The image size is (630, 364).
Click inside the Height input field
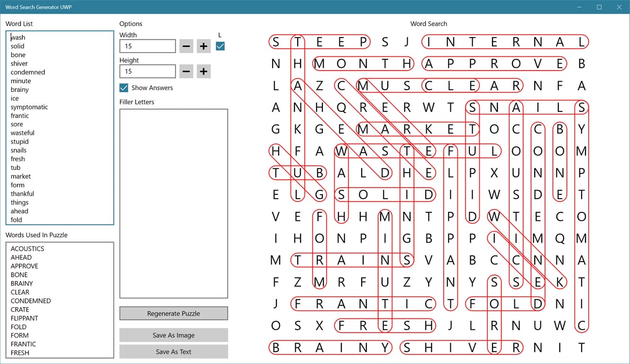click(x=147, y=71)
